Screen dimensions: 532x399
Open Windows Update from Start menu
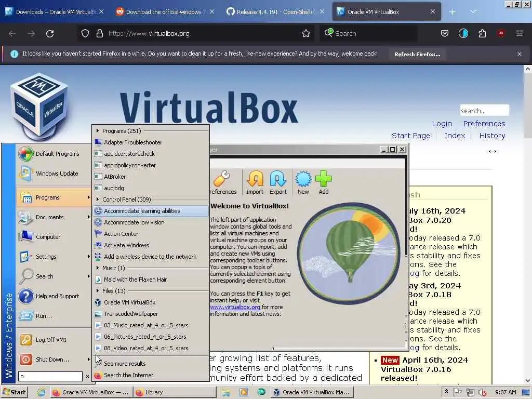pyautogui.click(x=53, y=174)
